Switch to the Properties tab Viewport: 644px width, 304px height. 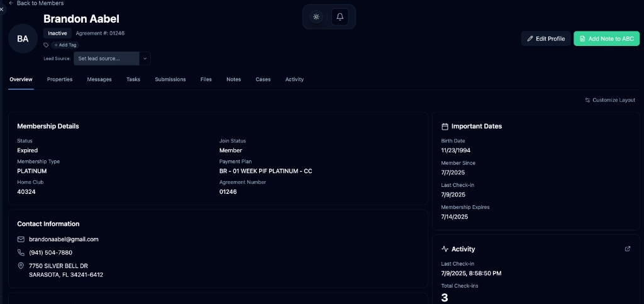60,79
